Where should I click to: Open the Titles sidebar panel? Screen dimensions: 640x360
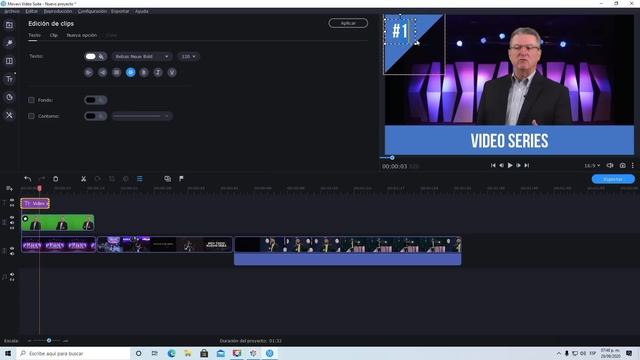[9, 79]
